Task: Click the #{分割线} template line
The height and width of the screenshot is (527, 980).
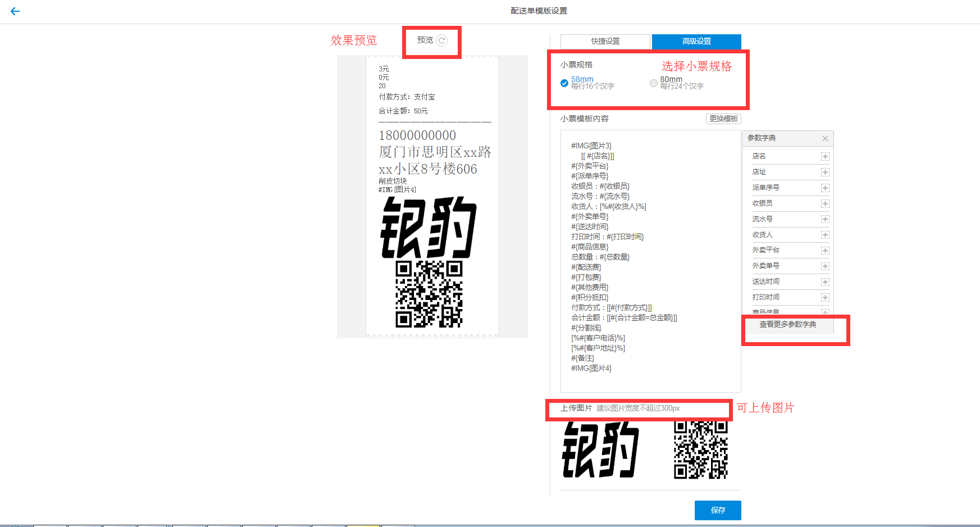Action: pyautogui.click(x=586, y=328)
